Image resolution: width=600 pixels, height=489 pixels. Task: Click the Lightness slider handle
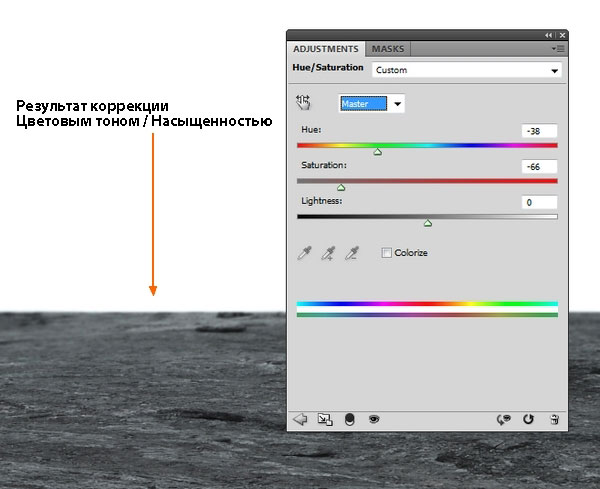tap(428, 223)
